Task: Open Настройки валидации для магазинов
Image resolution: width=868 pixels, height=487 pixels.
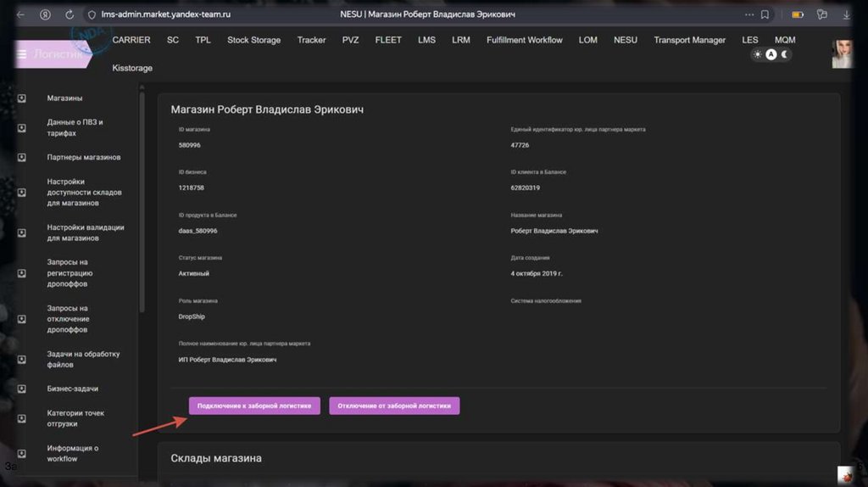Action: [x=86, y=232]
